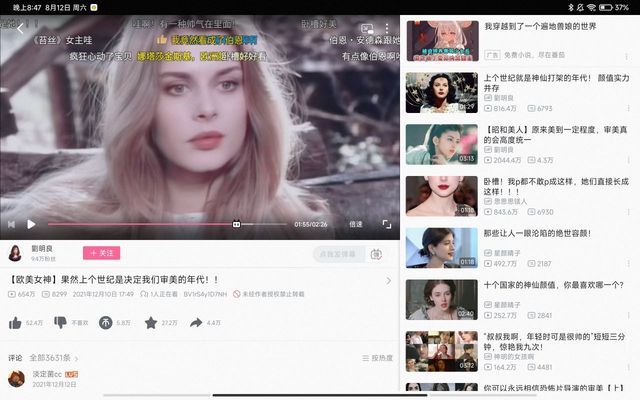640x400 pixels.
Task: Open more options for 上个世纪就是神仙打架的年代
Action: (628, 108)
